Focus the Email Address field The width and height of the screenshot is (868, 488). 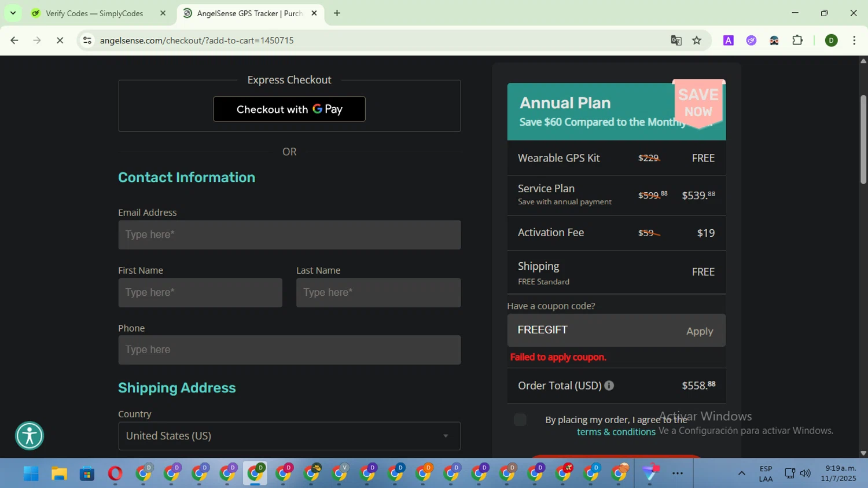pos(289,234)
